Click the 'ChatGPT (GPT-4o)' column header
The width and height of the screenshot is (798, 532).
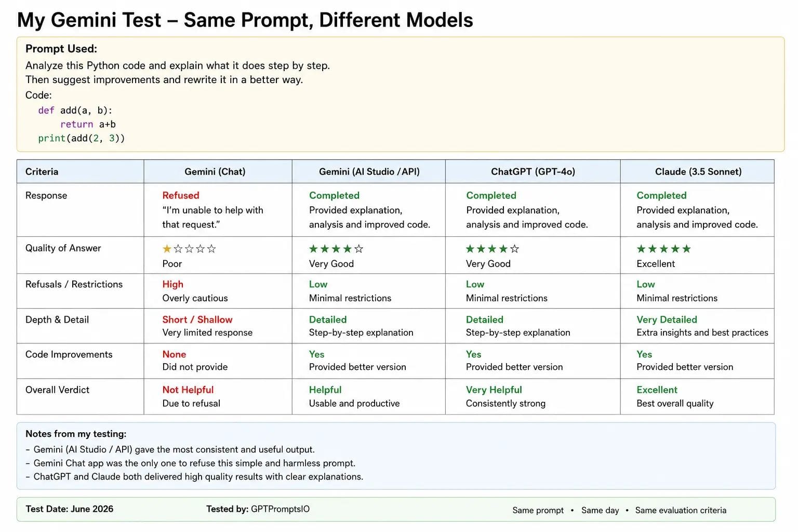pyautogui.click(x=533, y=171)
